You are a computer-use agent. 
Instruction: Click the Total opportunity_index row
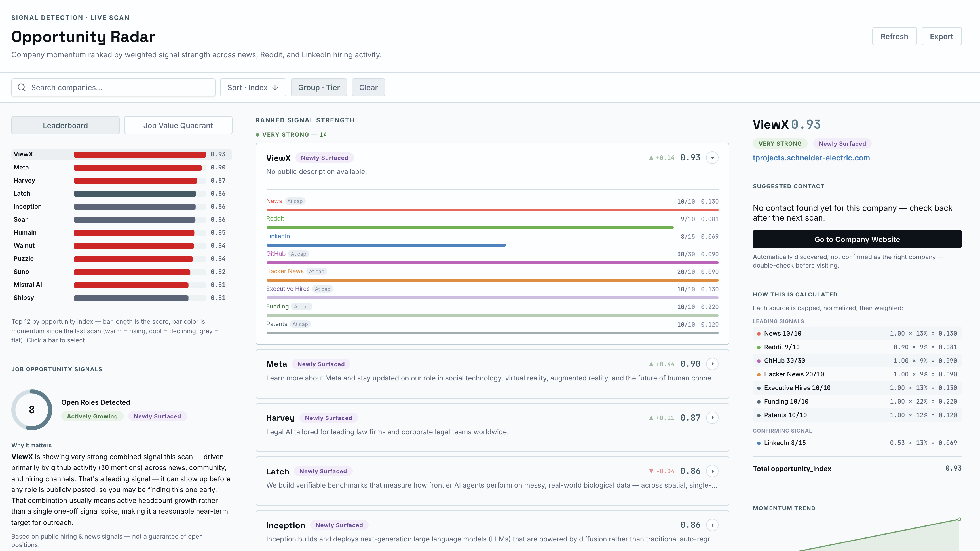pyautogui.click(x=857, y=469)
